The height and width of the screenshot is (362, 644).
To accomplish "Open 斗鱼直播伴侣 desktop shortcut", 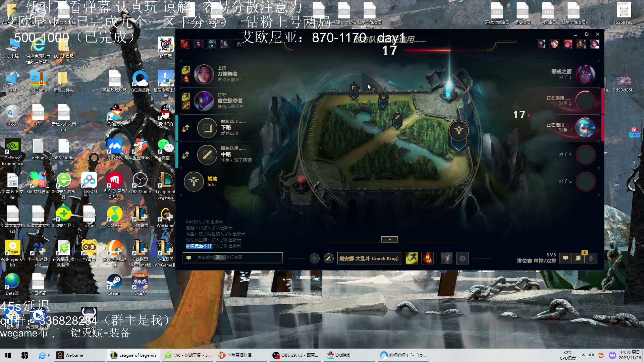I will [140, 149].
